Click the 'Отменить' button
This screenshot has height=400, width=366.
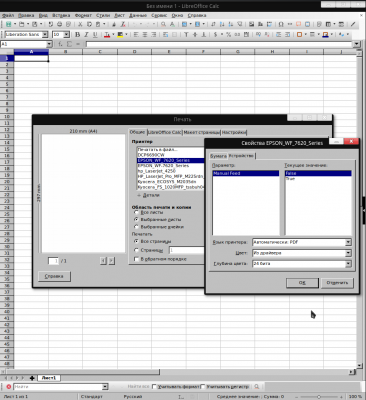tap(337, 283)
